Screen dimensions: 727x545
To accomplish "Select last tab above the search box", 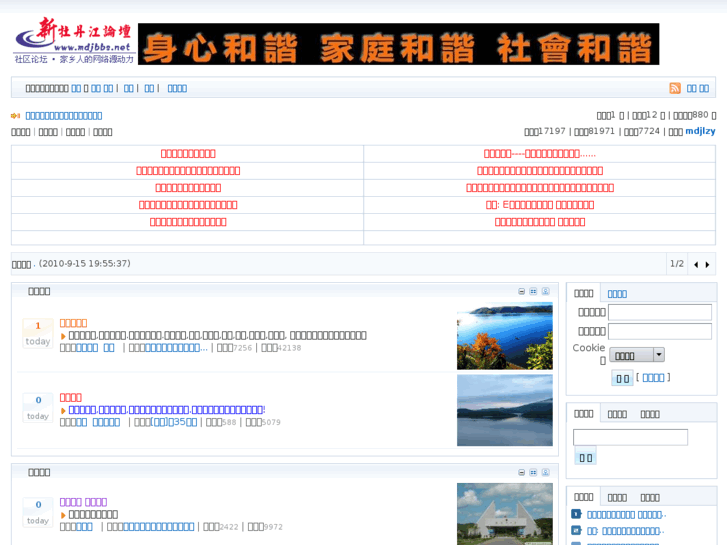I will pos(650,414).
